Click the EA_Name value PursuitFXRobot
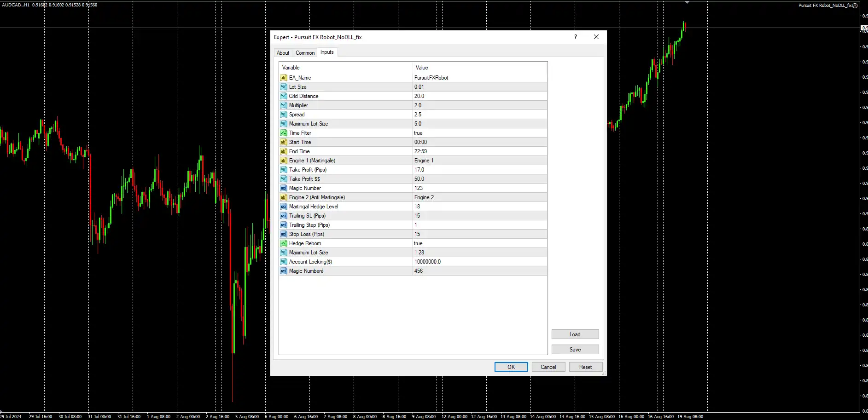Screen dimensions: 868x420 click(x=431, y=78)
